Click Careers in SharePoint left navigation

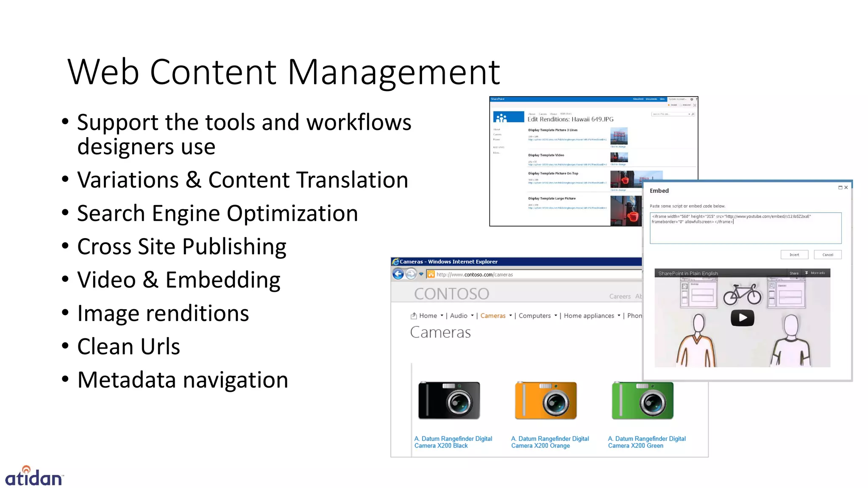click(x=497, y=134)
